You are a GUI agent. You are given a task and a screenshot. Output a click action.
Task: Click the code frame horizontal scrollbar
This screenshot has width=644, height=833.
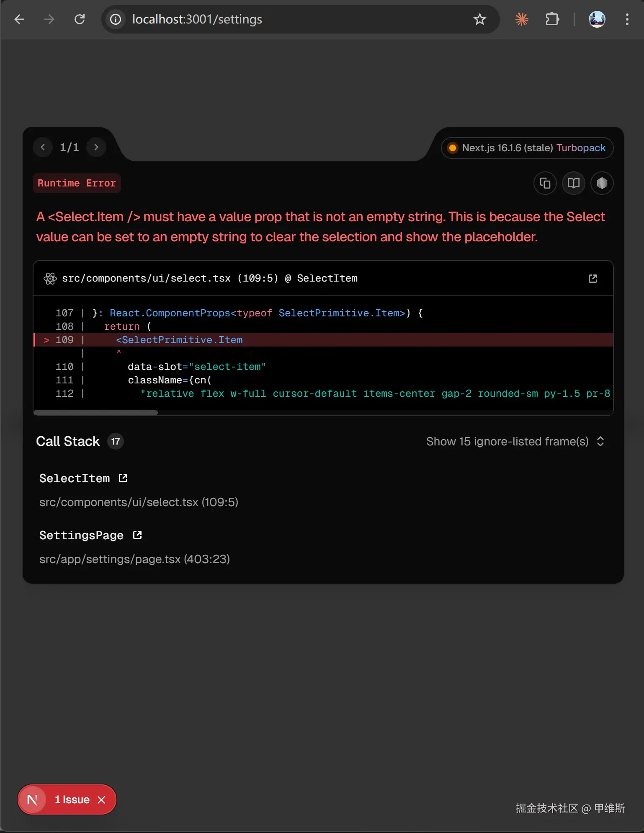coord(95,413)
